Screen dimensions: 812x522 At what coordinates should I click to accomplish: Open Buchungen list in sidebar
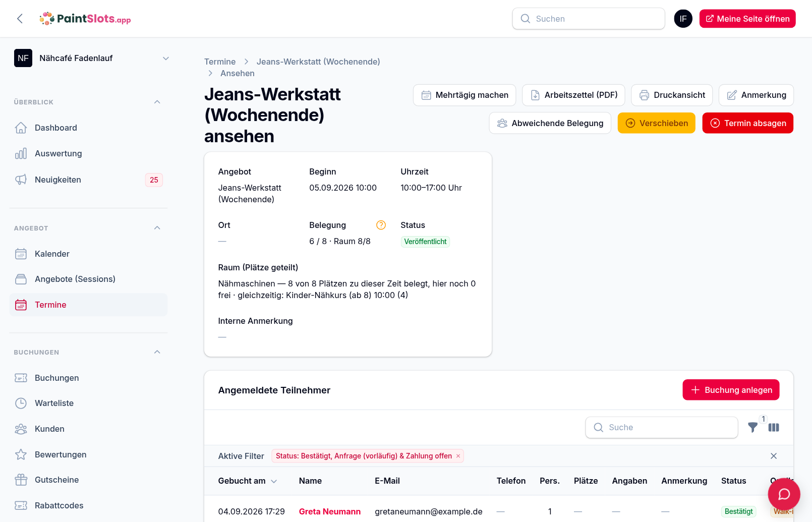coord(88,378)
